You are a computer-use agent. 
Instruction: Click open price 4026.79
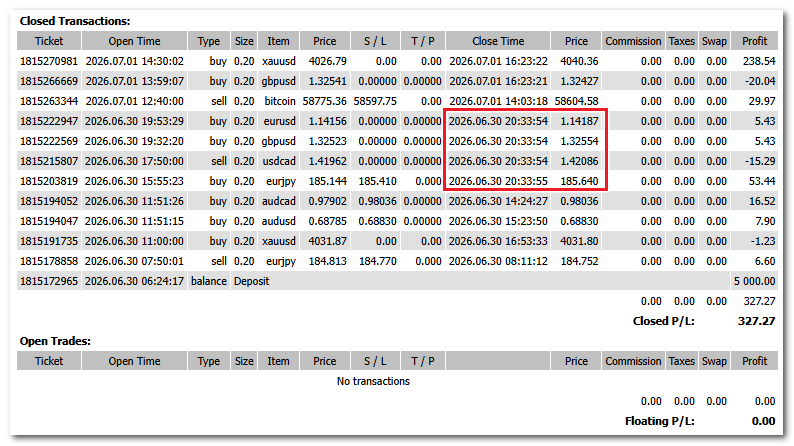point(328,61)
